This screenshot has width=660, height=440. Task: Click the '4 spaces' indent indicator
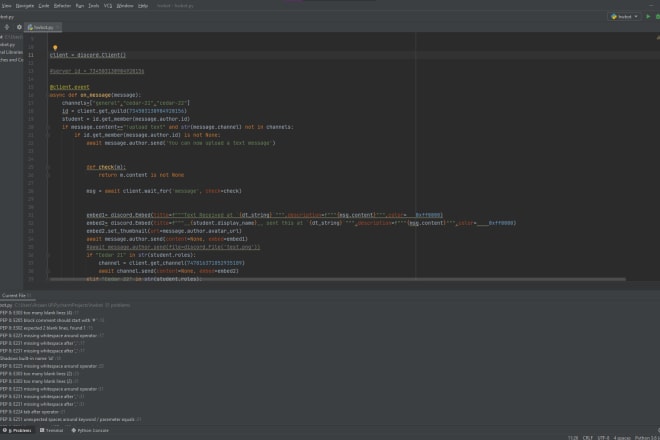pos(622,438)
